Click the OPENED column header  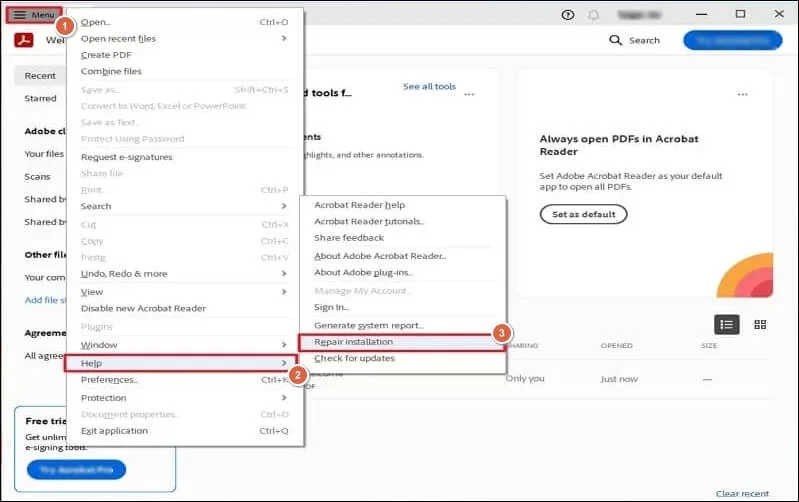[617, 346]
